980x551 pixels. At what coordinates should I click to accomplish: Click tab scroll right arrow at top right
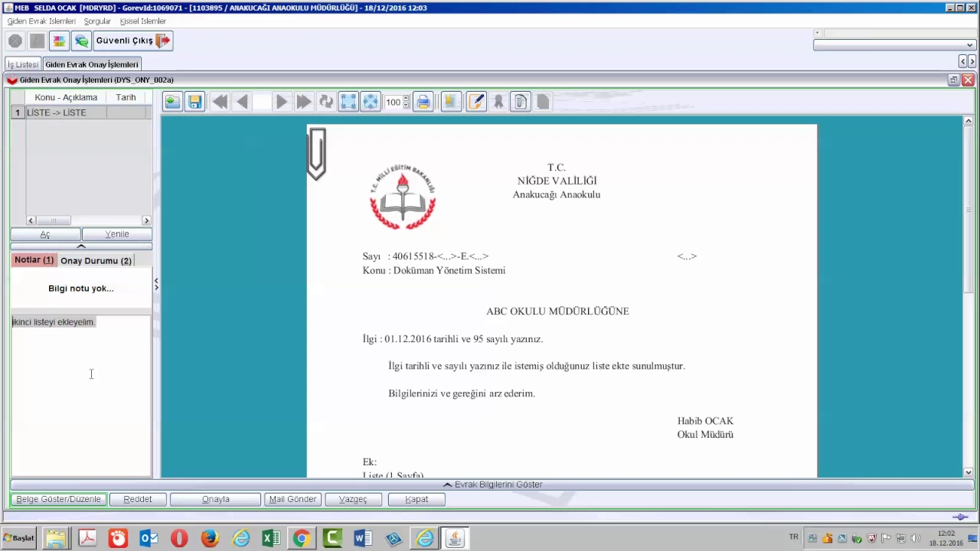coord(972,61)
